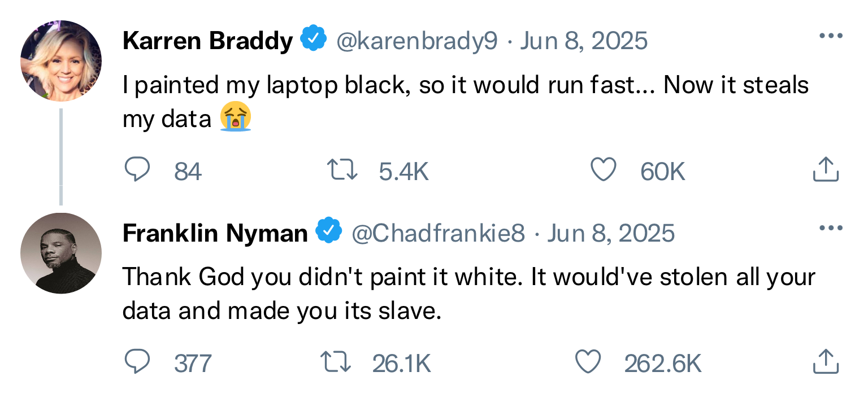Open Karren Braddy's profile picture

pos(61,61)
